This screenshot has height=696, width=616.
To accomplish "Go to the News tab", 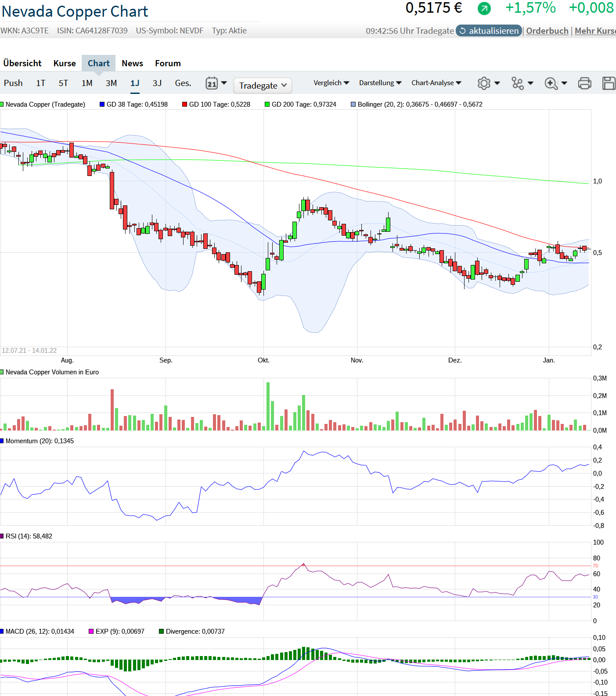I will (133, 63).
